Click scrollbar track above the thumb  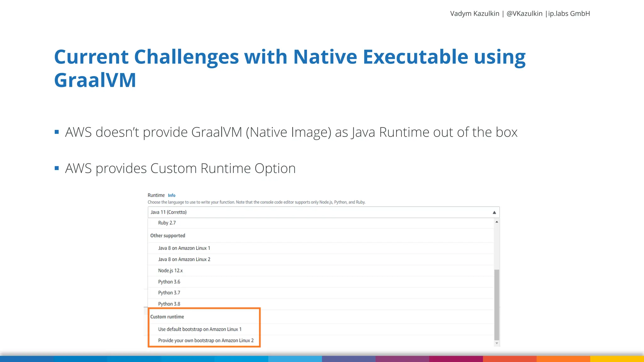tap(497, 247)
